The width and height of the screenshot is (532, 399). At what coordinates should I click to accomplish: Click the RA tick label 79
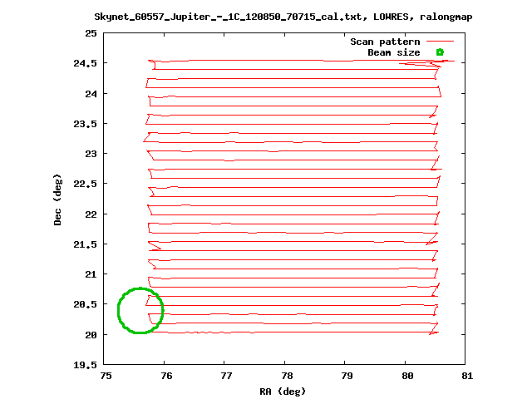pyautogui.click(x=347, y=376)
